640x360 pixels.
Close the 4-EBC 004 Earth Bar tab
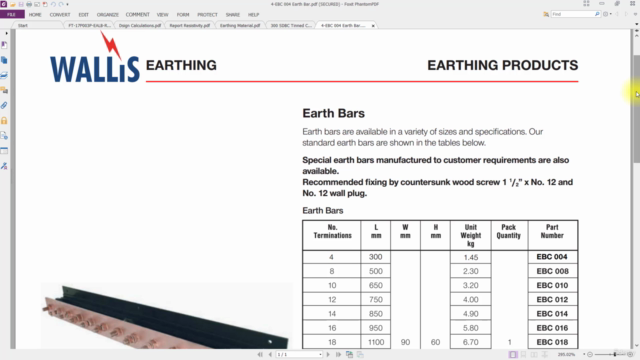(373, 26)
